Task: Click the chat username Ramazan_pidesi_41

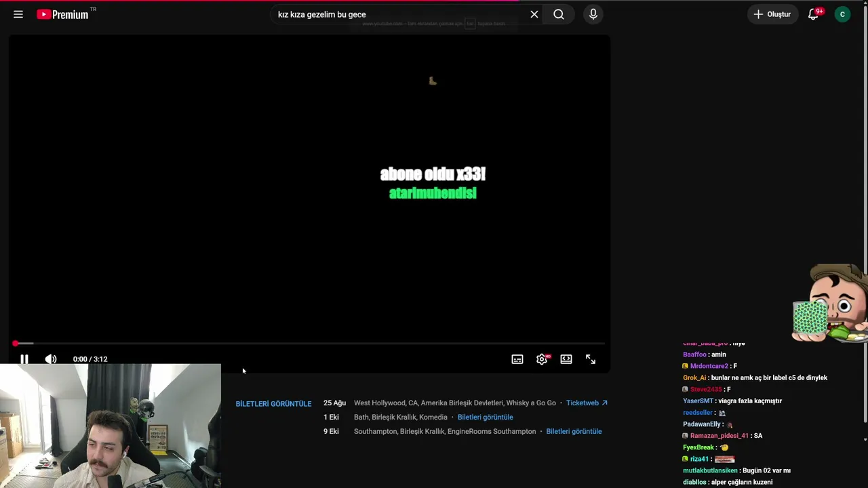Action: click(x=719, y=436)
